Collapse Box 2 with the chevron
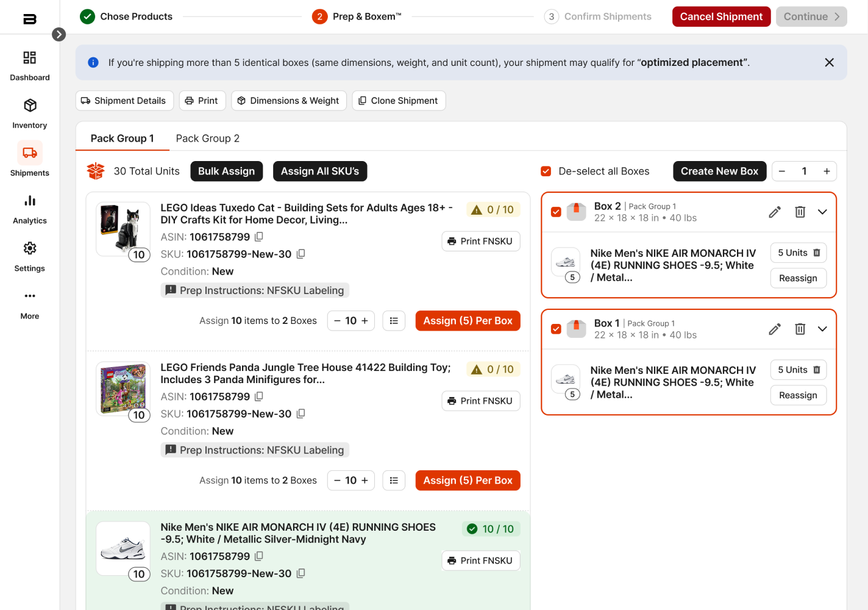This screenshot has width=868, height=610. coord(822,212)
